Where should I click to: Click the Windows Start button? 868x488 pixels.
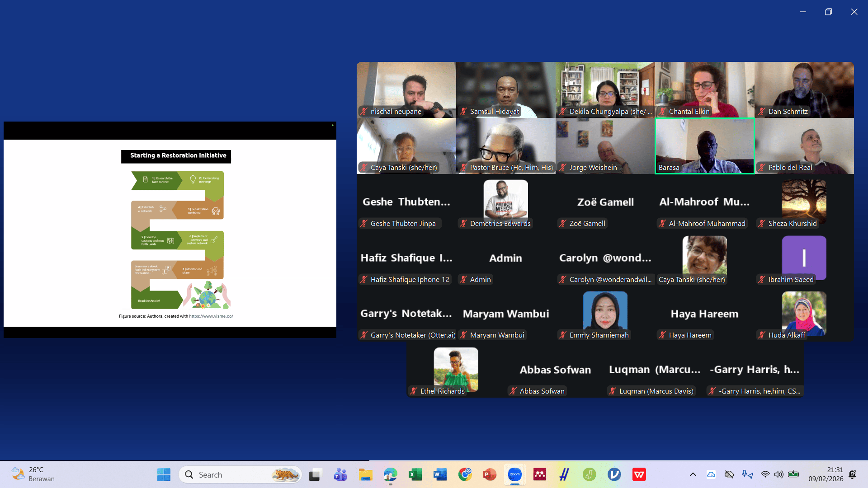(164, 474)
